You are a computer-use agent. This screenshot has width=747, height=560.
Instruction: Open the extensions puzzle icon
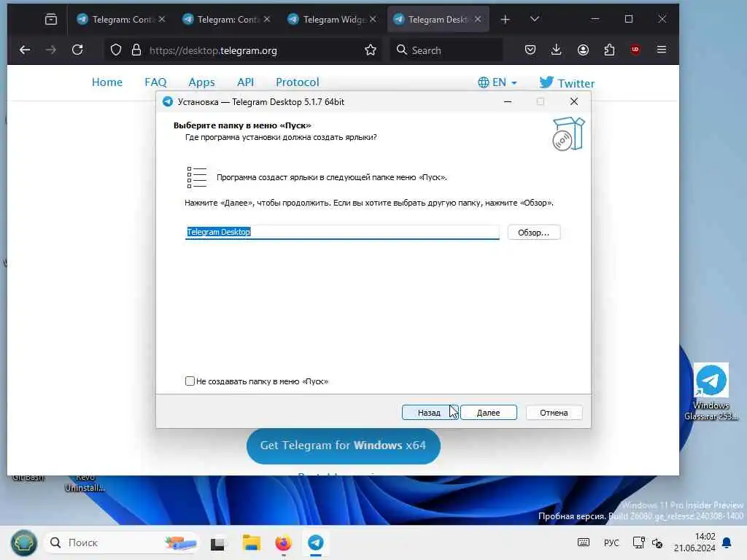(609, 50)
